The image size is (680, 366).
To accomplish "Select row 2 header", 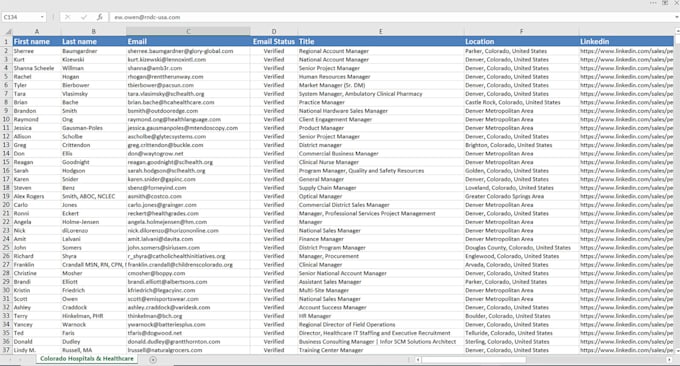I will tap(7, 51).
